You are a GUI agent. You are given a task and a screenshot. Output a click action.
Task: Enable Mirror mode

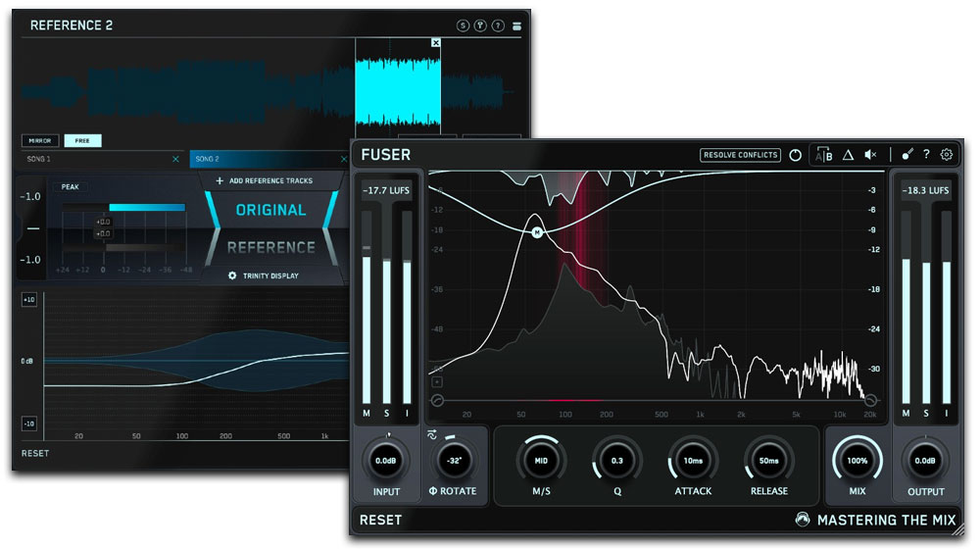click(40, 141)
